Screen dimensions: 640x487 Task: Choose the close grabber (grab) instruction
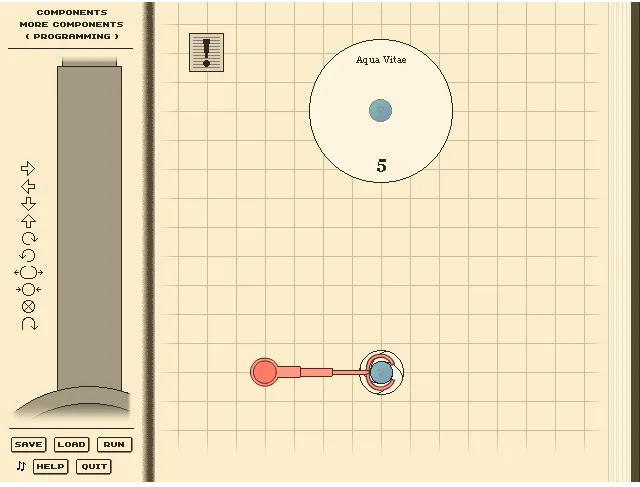click(x=28, y=289)
